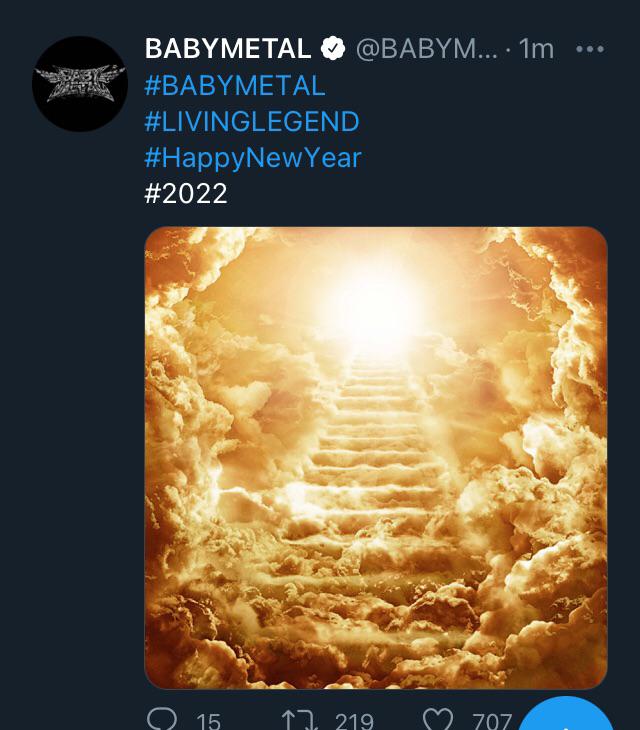Open the tweet's more options menu
This screenshot has height=730, width=640.
591,48
